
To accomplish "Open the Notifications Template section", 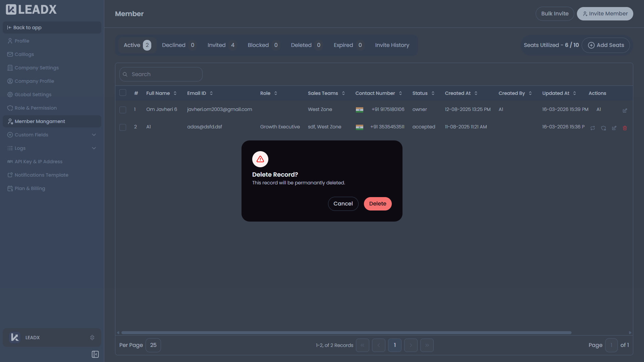I will [41, 175].
